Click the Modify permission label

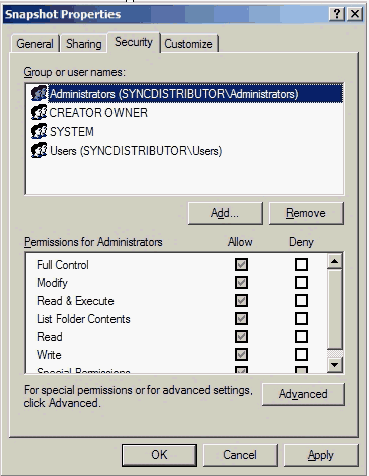pos(52,283)
